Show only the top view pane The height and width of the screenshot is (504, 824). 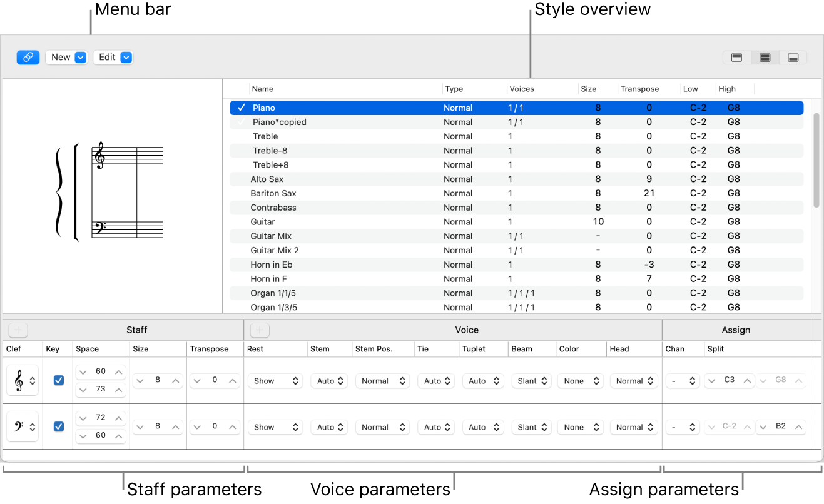pos(737,58)
